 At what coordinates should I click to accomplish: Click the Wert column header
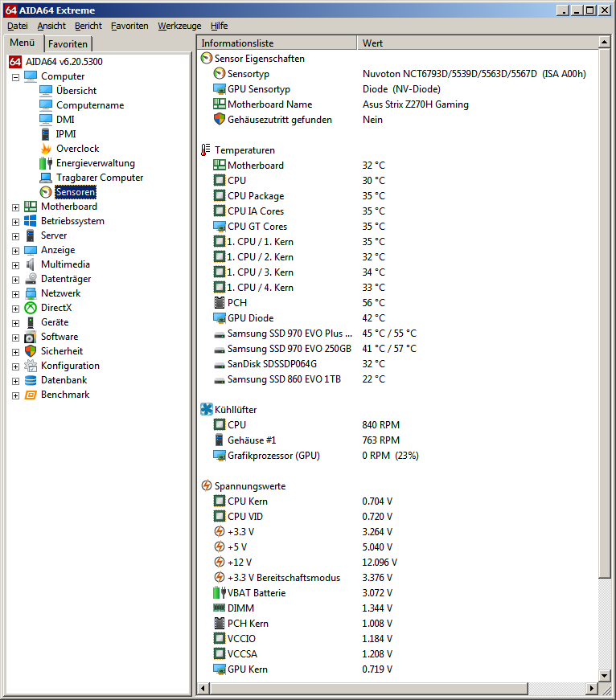pyautogui.click(x=478, y=43)
